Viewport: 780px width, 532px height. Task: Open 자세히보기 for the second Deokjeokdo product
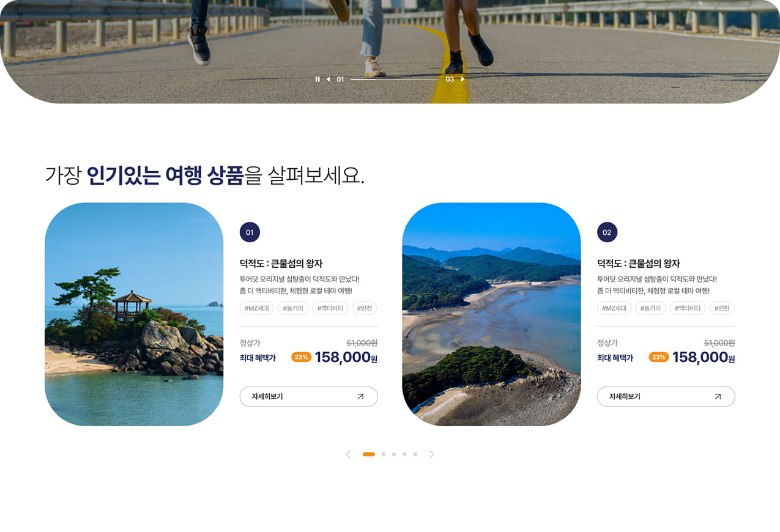(666, 396)
